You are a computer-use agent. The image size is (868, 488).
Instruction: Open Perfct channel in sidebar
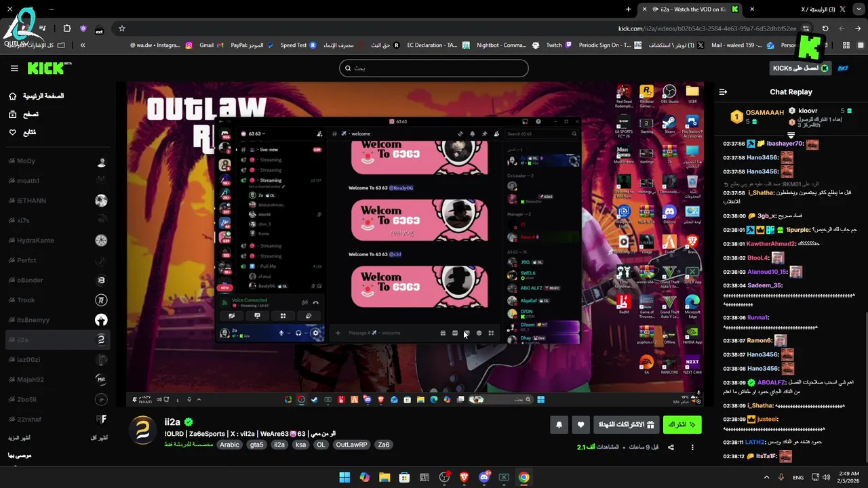coord(57,260)
